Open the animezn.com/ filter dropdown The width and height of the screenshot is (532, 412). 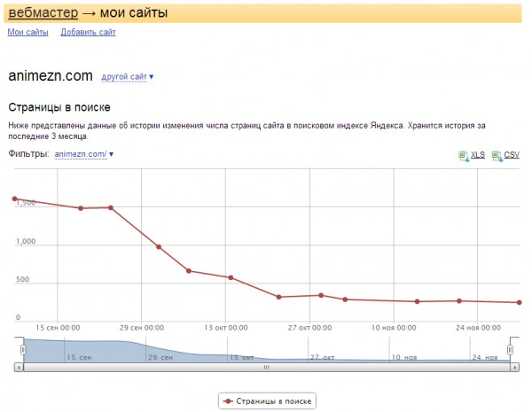coord(84,154)
